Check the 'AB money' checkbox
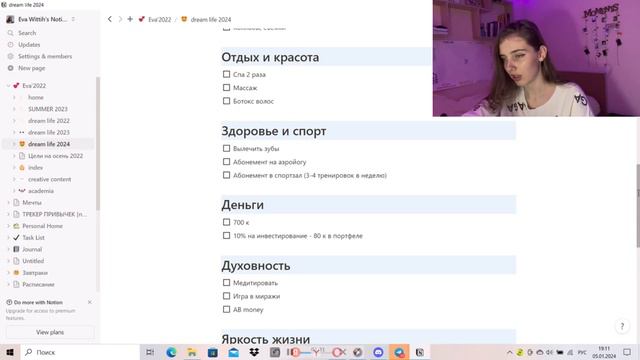 pos(227,309)
